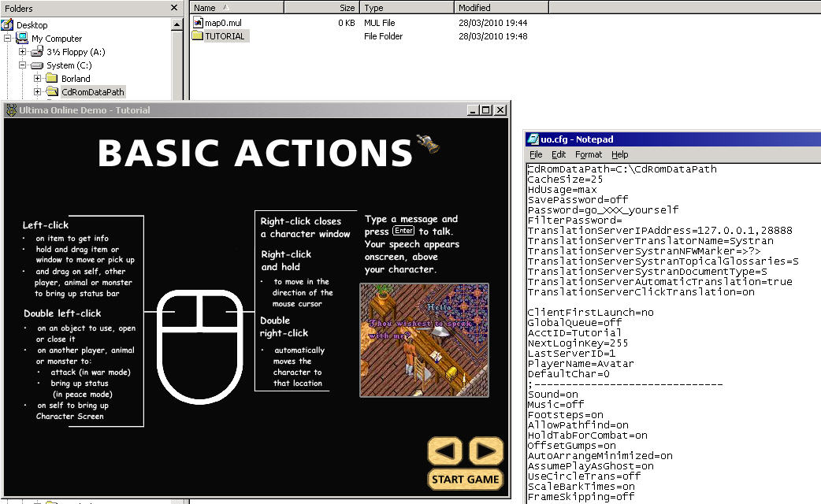Click the 'File Folder' type cell
821x504 pixels.
(383, 36)
